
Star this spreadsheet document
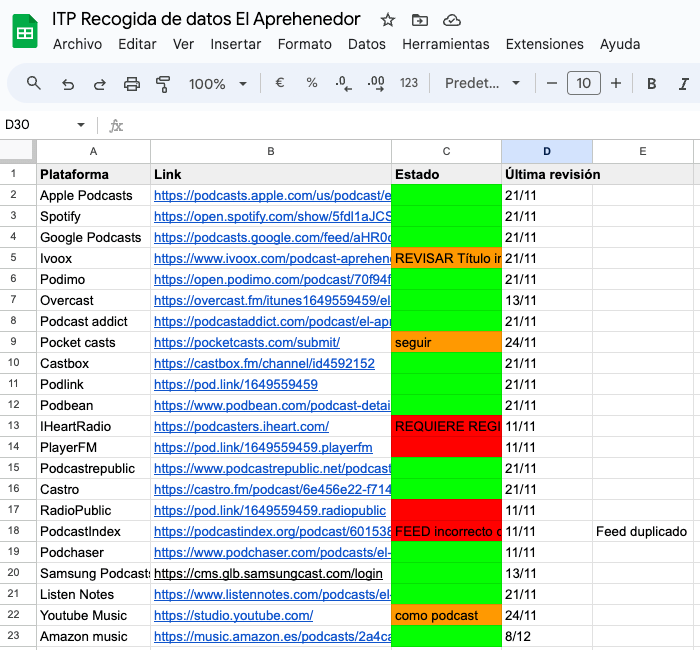click(388, 20)
